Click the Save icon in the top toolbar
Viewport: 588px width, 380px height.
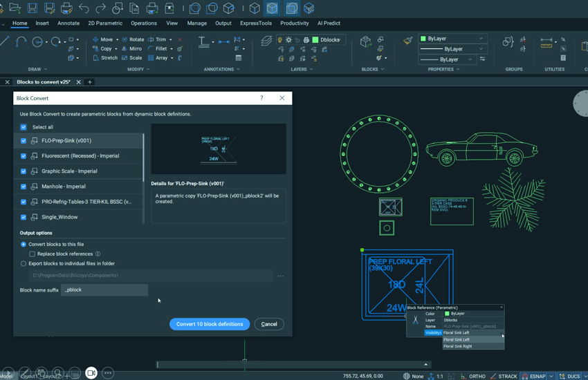(33, 8)
